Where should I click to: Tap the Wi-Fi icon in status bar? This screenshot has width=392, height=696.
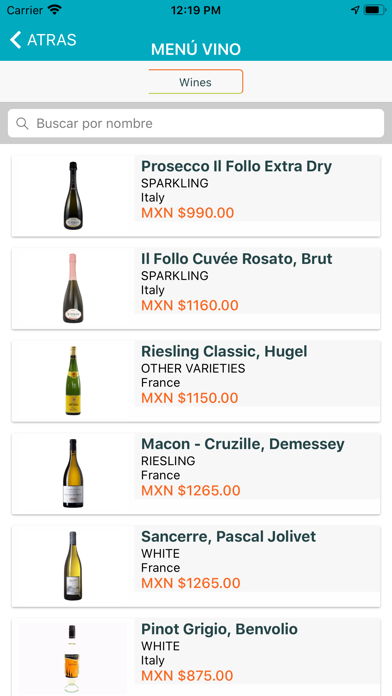click(x=55, y=10)
